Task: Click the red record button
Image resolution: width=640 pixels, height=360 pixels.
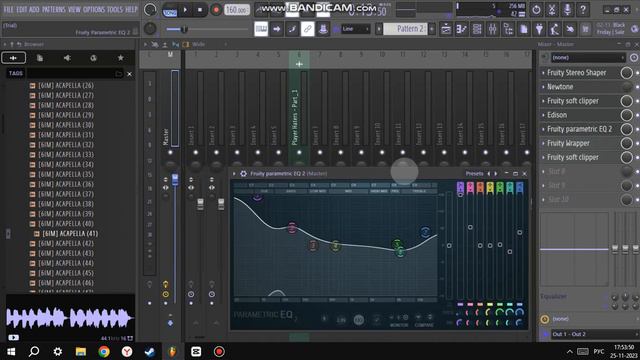Action: 216,10
